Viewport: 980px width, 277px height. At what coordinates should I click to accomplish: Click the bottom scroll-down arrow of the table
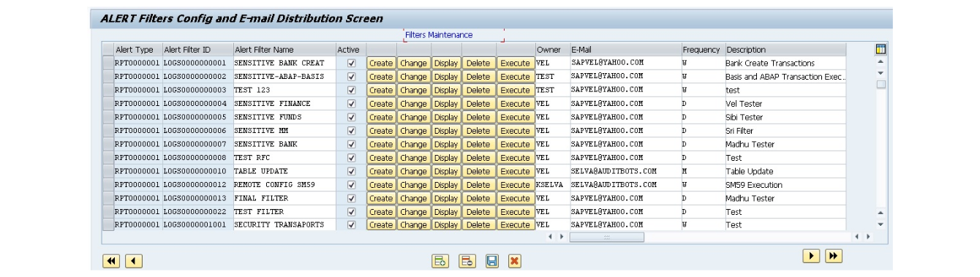point(881,224)
